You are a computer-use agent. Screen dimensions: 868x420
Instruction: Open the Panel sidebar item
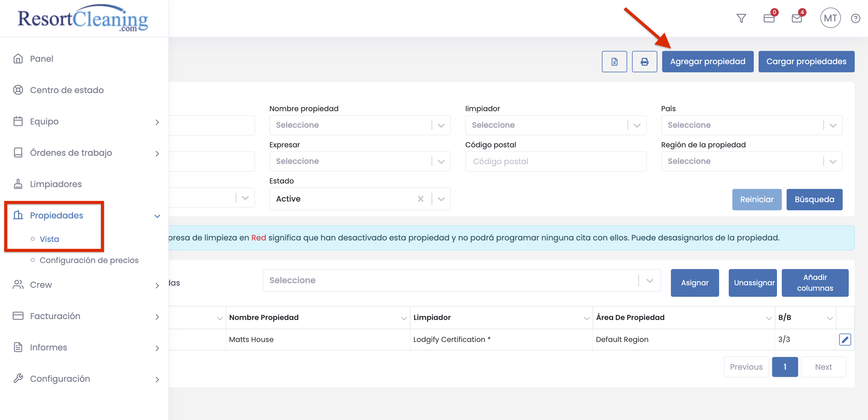point(42,59)
